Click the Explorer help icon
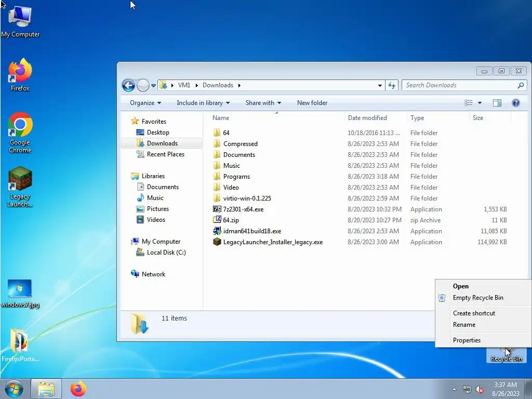 pyautogui.click(x=516, y=103)
